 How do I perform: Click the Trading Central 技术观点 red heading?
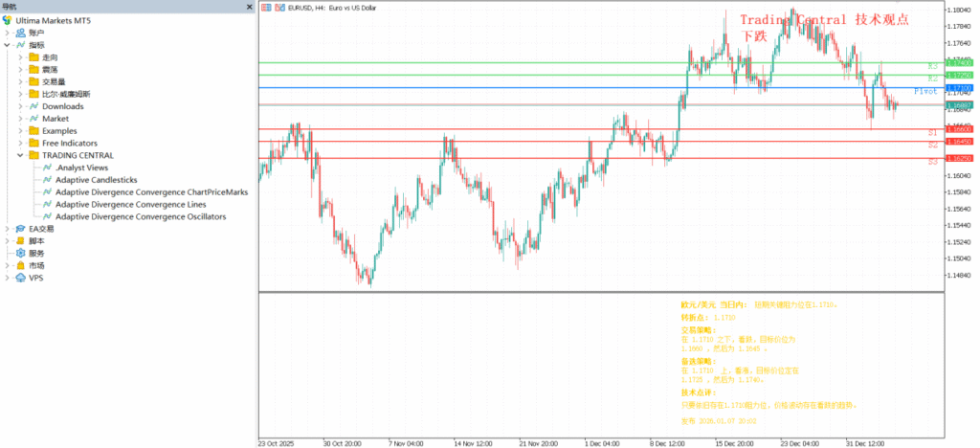824,20
